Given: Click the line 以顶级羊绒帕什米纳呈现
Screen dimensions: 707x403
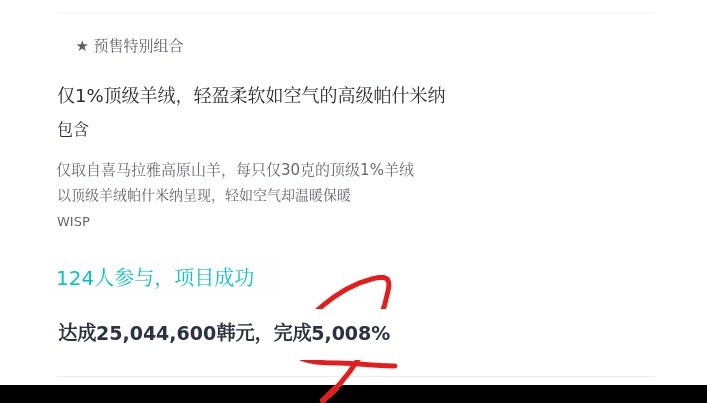Looking at the screenshot, I should tap(204, 196).
